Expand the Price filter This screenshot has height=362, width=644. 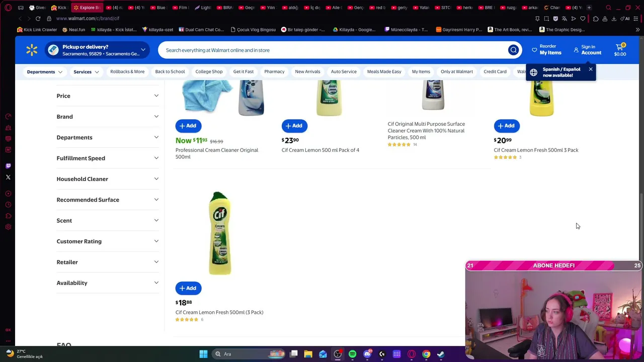[108, 96]
